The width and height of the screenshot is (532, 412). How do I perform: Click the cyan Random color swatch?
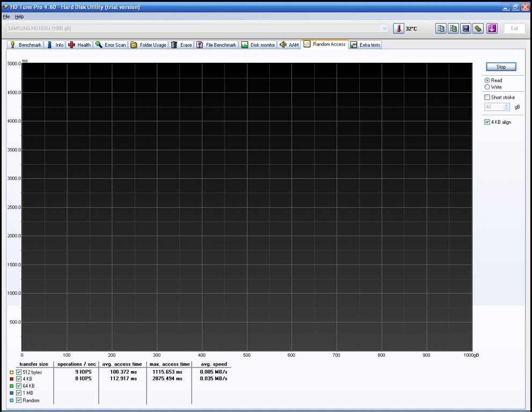point(11,401)
